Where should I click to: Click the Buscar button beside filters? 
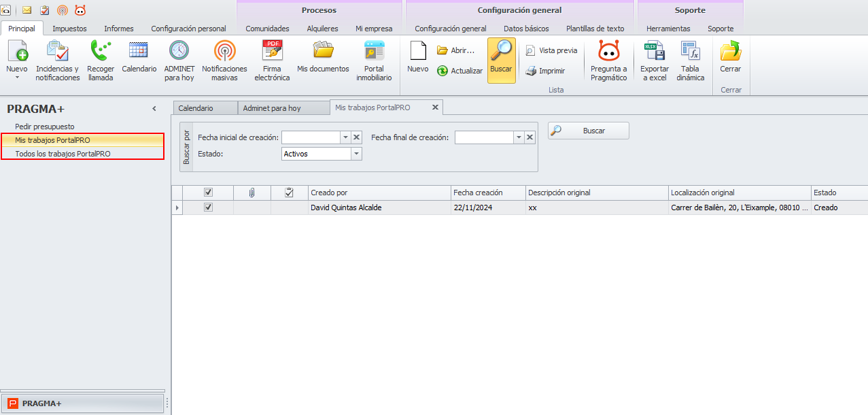click(589, 131)
